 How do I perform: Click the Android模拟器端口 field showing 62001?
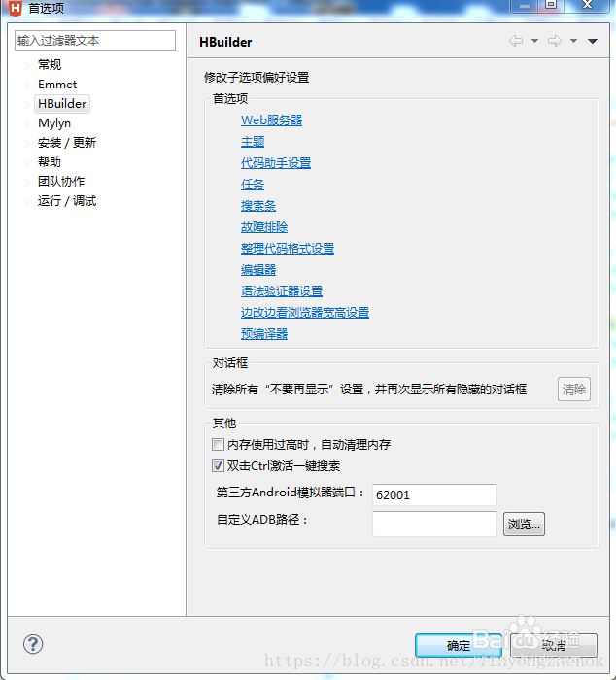pos(434,494)
